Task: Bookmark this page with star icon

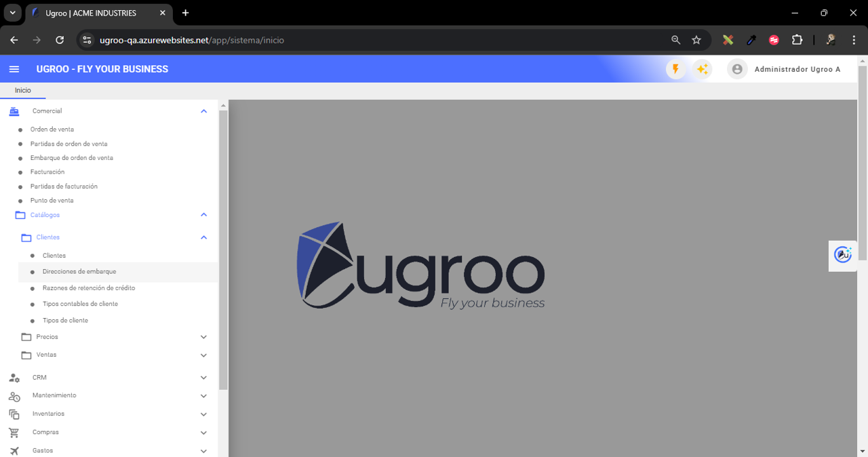Action: (696, 40)
